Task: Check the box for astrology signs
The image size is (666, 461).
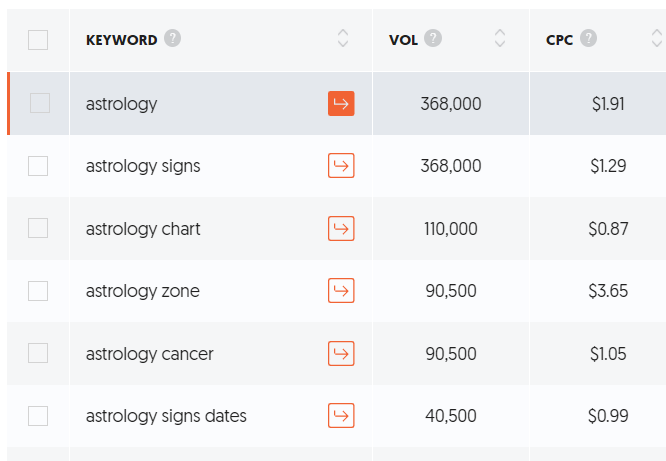Action: 38,166
